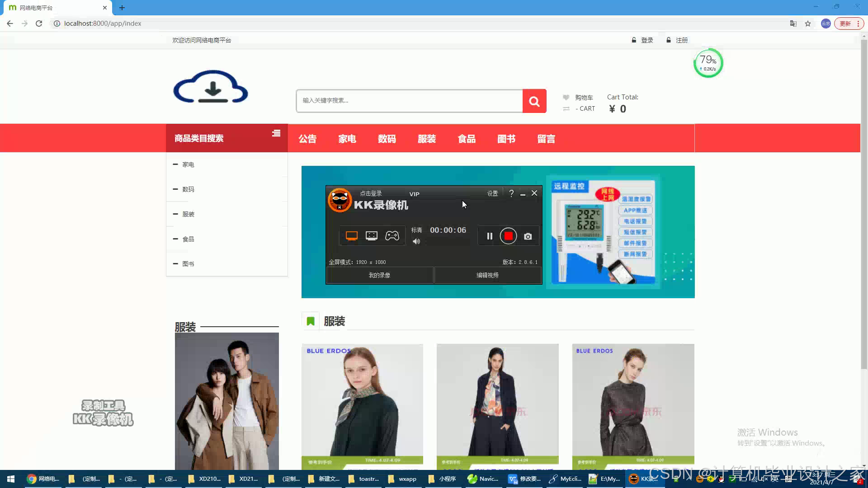Click 编辑视频 in KK recorder
This screenshot has height=488, width=868.
(x=487, y=275)
